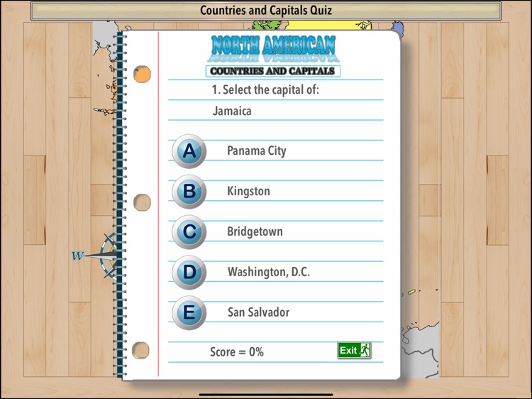Screen dimensions: 532x399
Task: Choose the Bridgetown answer text
Action: click(x=255, y=231)
